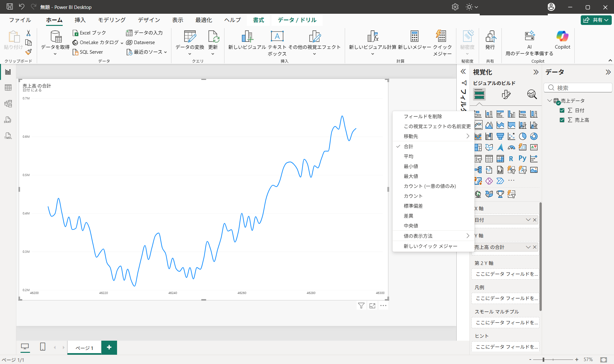Click the save icon in title bar
Screen dimensions: 614x364
[10, 7]
